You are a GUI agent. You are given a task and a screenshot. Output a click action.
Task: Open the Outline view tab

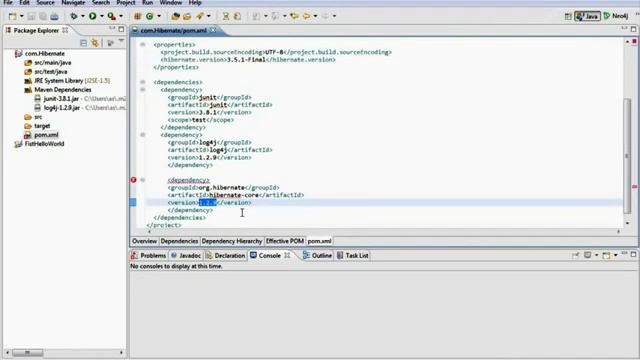[317, 256]
